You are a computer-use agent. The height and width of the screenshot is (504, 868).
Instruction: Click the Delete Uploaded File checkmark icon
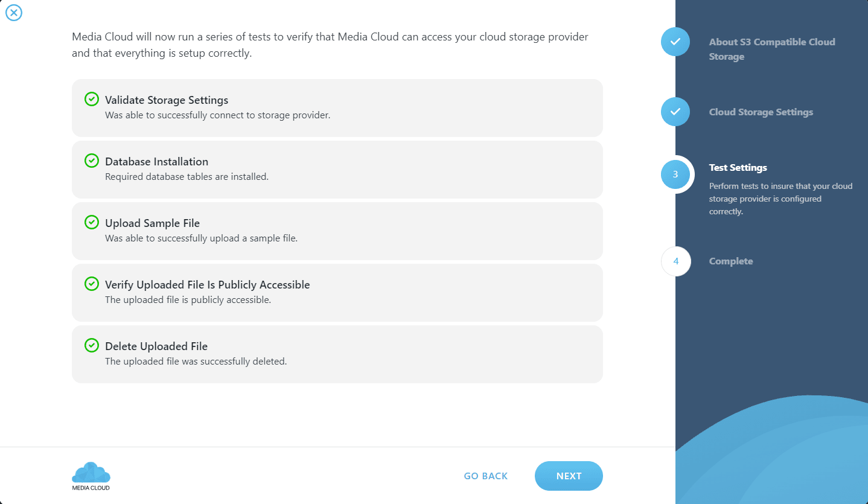(x=91, y=345)
